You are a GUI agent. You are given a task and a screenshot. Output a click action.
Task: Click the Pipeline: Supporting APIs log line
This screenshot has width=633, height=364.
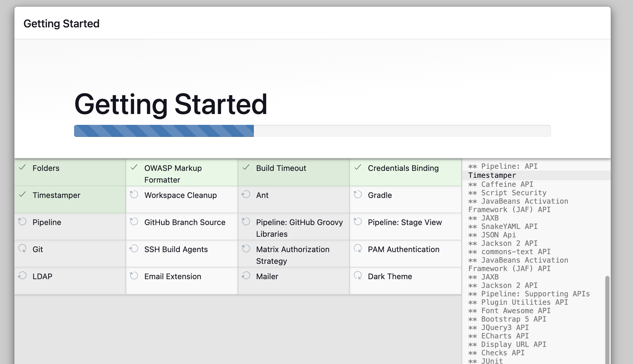coord(529,294)
